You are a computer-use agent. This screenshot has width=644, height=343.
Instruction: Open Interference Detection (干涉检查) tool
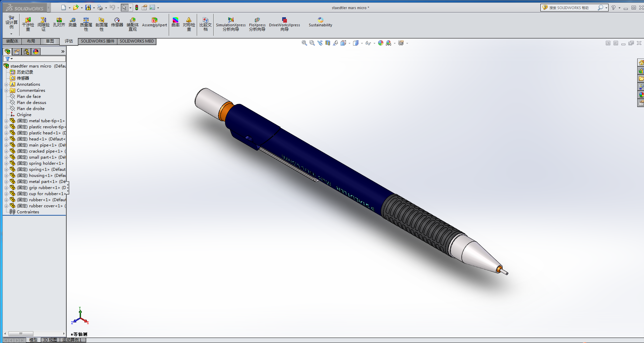pyautogui.click(x=28, y=24)
